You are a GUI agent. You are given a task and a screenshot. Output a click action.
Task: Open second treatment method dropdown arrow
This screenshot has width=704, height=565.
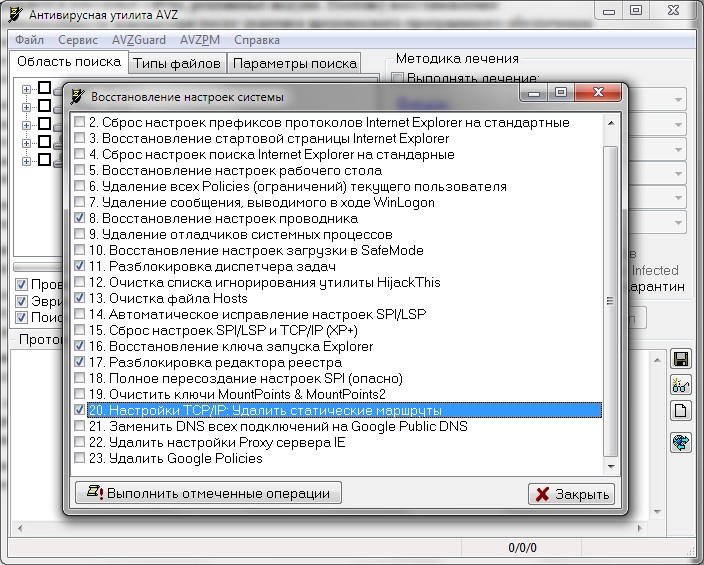pyautogui.click(x=679, y=124)
